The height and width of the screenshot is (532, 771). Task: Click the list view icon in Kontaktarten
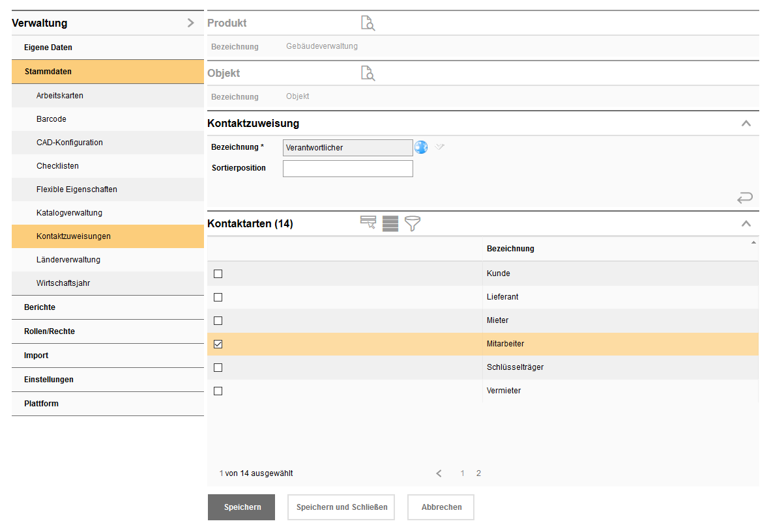[390, 223]
